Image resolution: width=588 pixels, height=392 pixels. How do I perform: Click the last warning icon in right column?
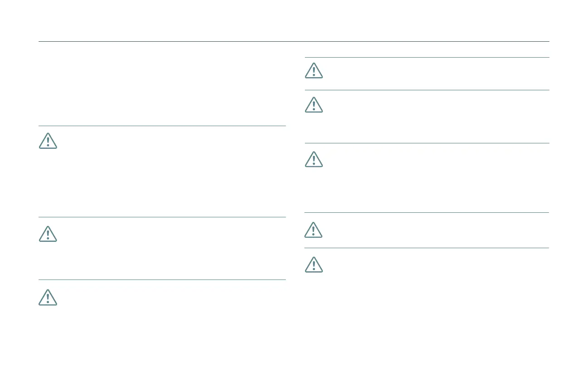[314, 265]
